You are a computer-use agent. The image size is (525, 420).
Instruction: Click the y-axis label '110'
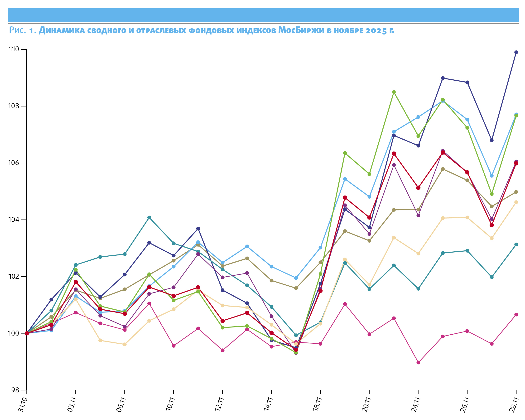14,49
